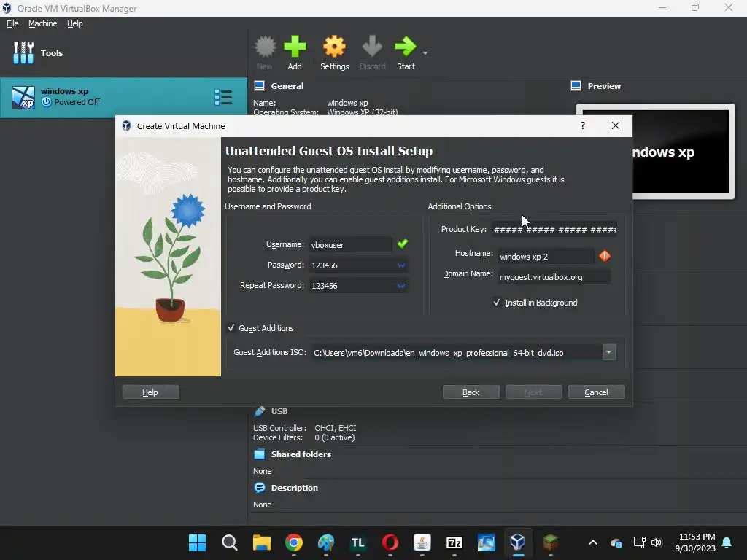Click the green username valid checkmark

pos(403,244)
